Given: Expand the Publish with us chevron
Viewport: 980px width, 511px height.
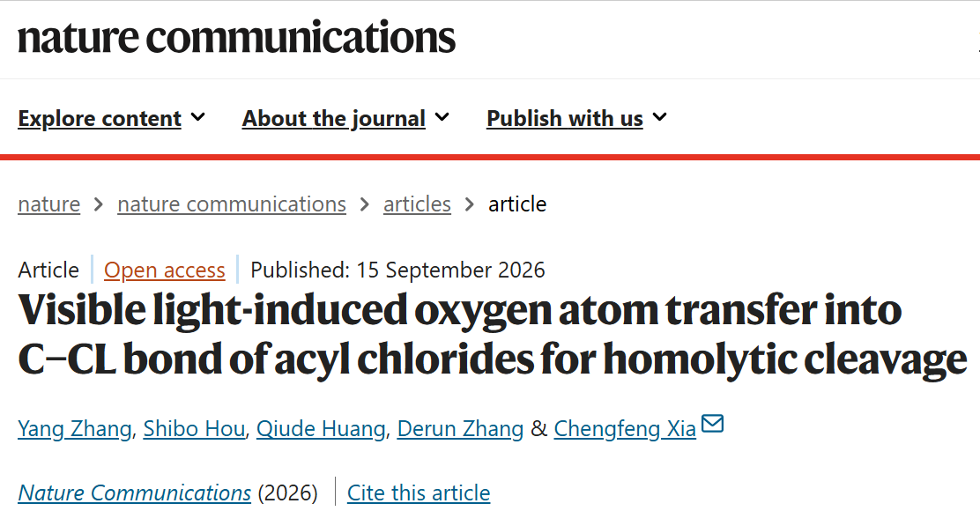Looking at the screenshot, I should click(x=659, y=117).
